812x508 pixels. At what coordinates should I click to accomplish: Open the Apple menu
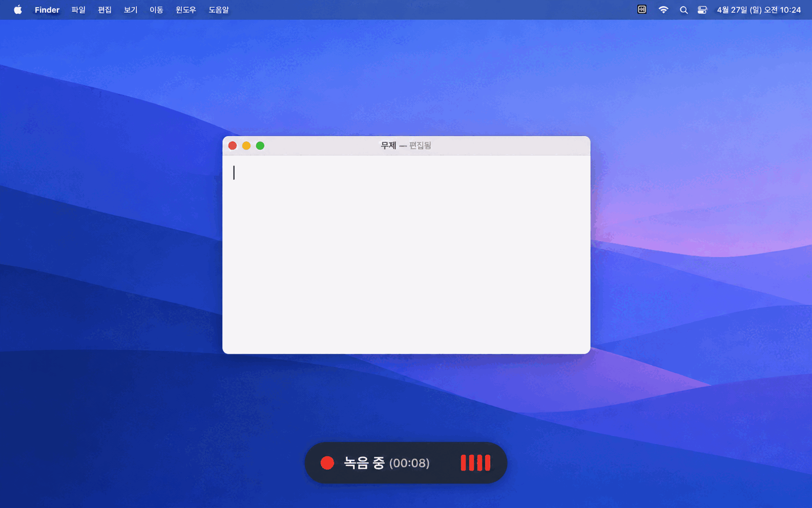tap(17, 10)
